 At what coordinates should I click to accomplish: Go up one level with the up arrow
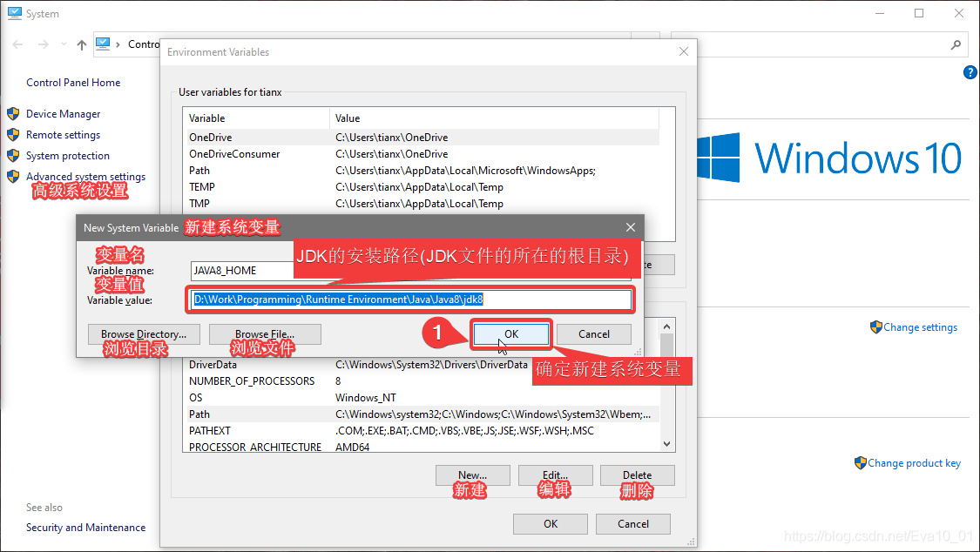tap(82, 44)
